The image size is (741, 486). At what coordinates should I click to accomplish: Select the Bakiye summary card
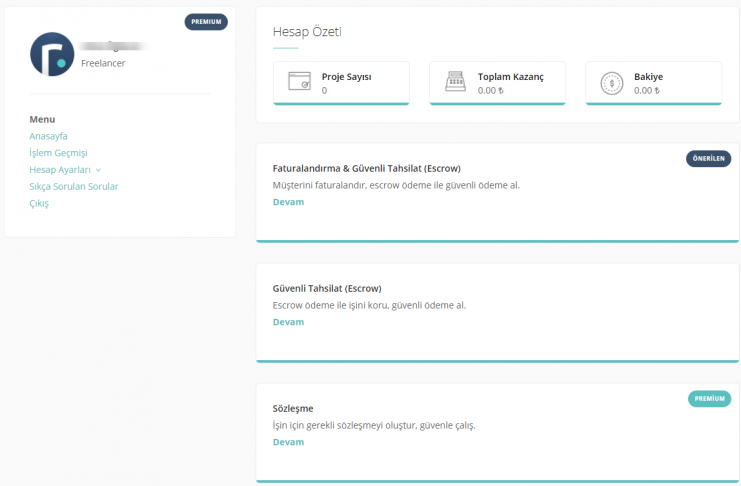coord(654,83)
